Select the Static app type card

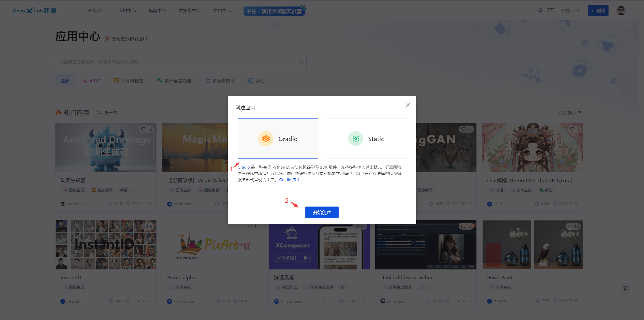click(x=366, y=139)
